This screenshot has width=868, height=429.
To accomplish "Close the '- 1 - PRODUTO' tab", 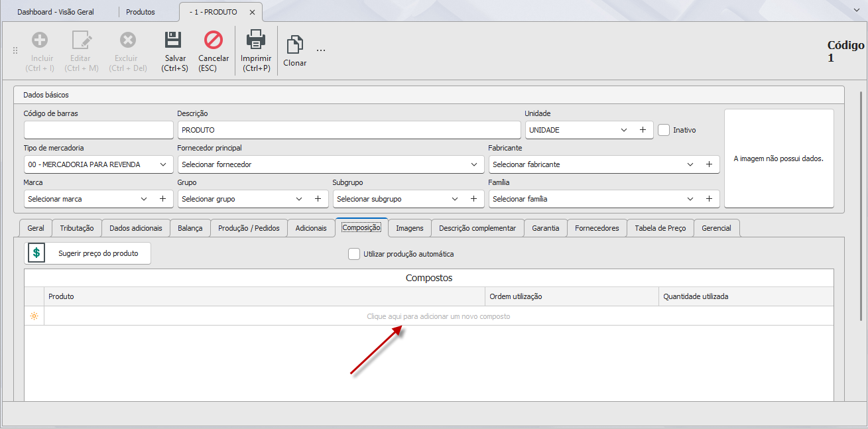I will (x=252, y=13).
